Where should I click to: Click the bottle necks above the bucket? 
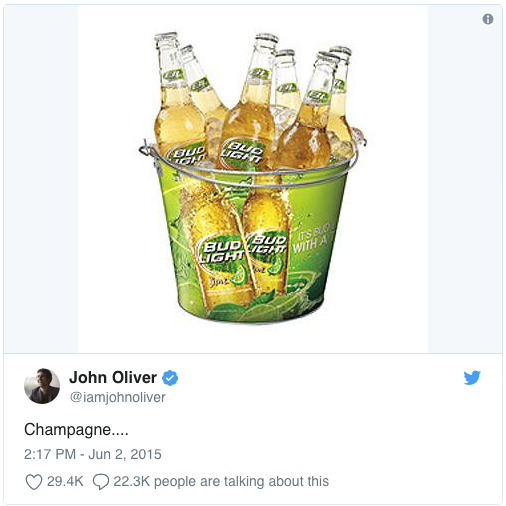253,67
